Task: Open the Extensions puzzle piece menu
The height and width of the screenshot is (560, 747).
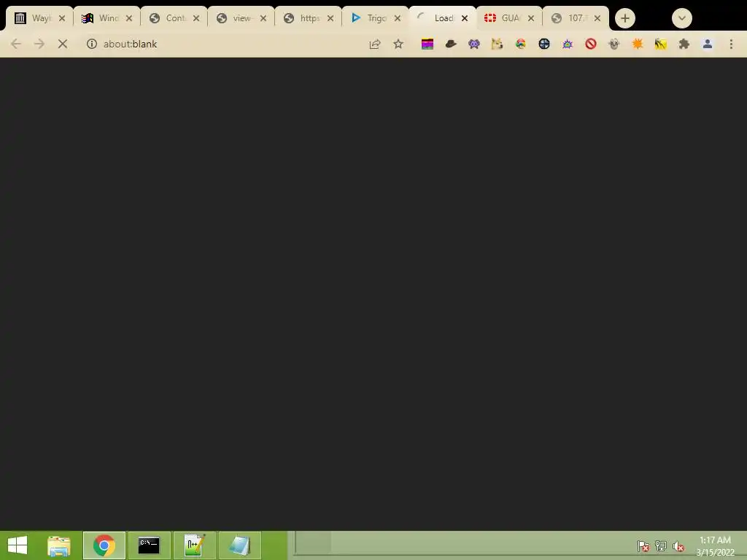Action: tap(684, 44)
